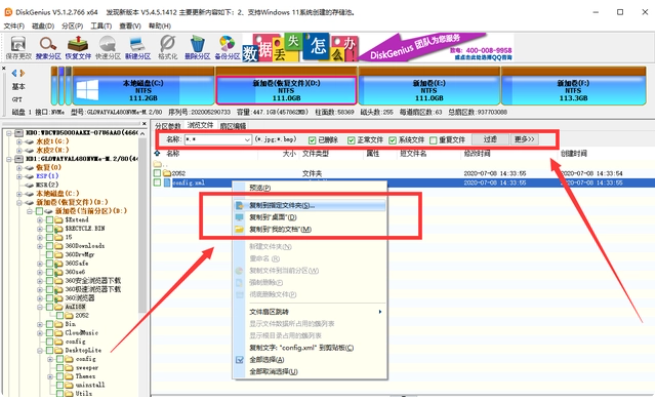Click the 360Safe folder icon in tree
The height and width of the screenshot is (397, 655).
(59, 263)
